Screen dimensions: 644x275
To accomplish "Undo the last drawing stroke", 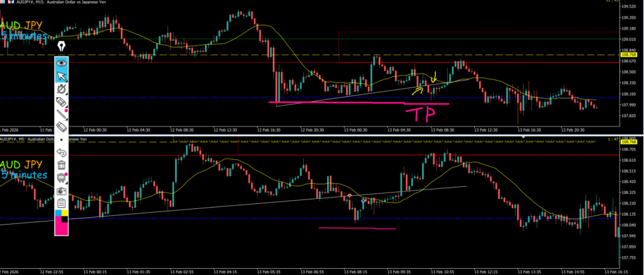I will 62,152.
